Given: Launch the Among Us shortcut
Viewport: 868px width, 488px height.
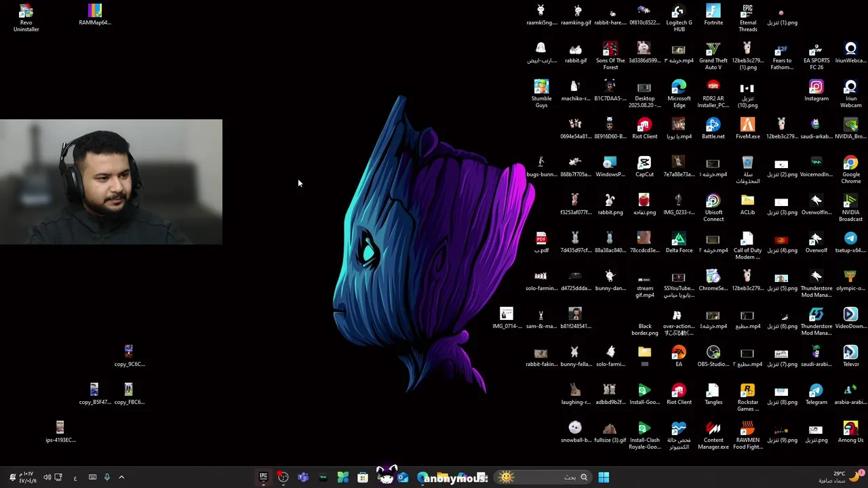Looking at the screenshot, I should pyautogui.click(x=850, y=432).
